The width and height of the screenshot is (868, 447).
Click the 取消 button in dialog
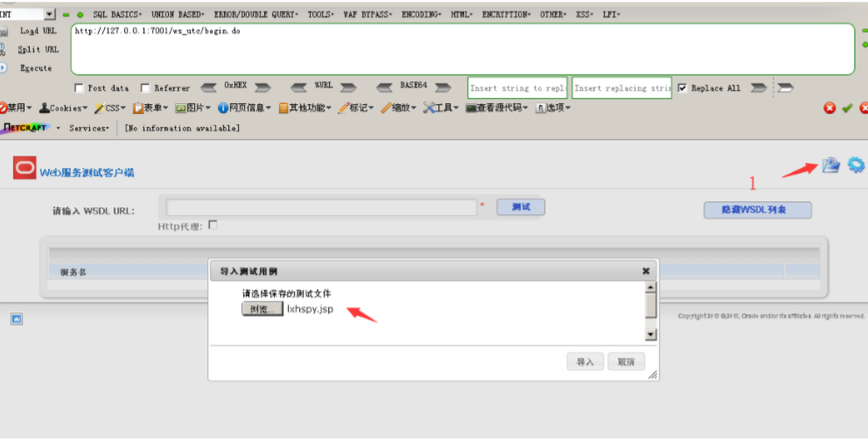[626, 361]
